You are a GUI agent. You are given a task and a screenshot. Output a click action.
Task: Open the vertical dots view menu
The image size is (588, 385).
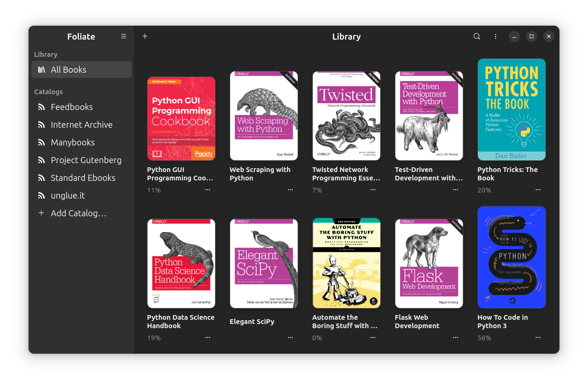point(496,36)
